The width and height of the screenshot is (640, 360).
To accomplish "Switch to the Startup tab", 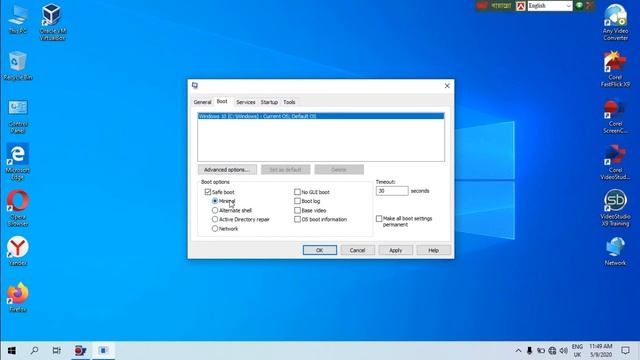I will pyautogui.click(x=269, y=102).
